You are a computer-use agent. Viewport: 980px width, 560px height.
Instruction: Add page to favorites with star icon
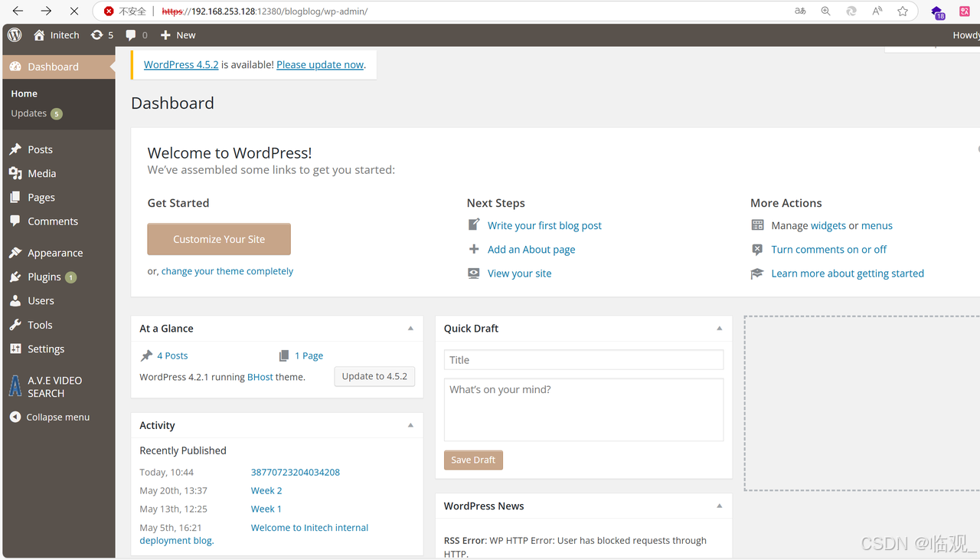pyautogui.click(x=903, y=11)
